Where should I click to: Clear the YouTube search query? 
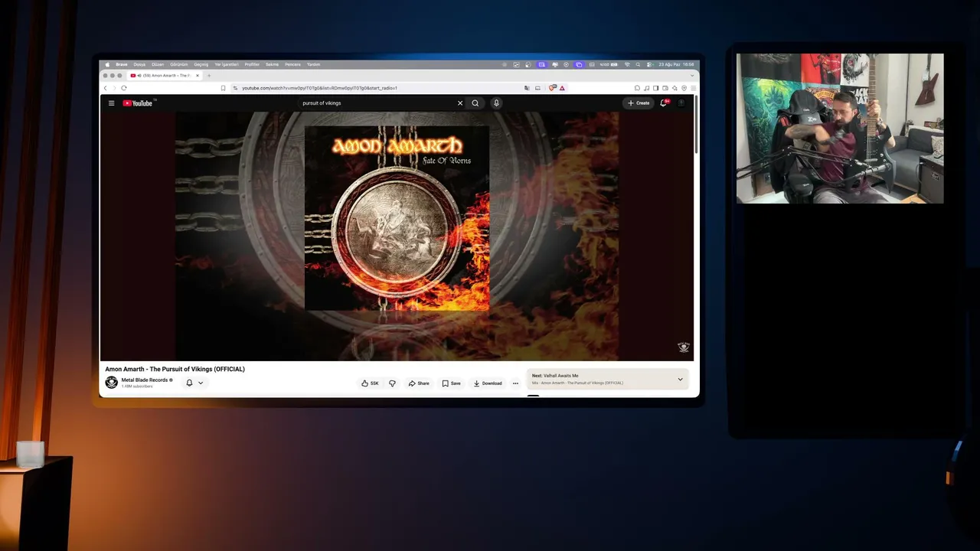[x=460, y=103]
